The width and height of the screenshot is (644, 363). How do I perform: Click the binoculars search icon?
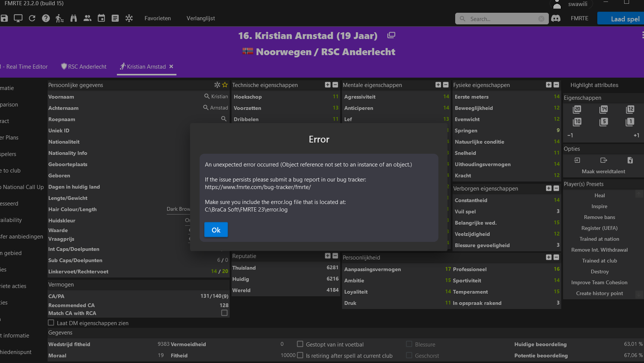[73, 18]
